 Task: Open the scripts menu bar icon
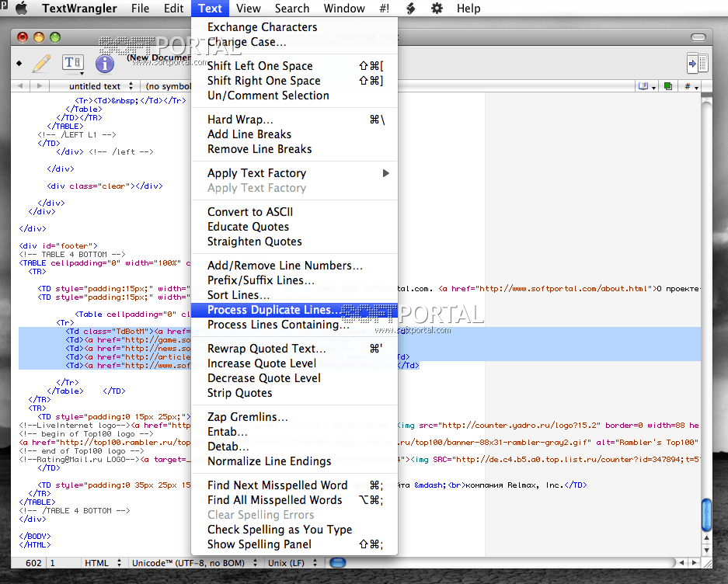[x=409, y=9]
